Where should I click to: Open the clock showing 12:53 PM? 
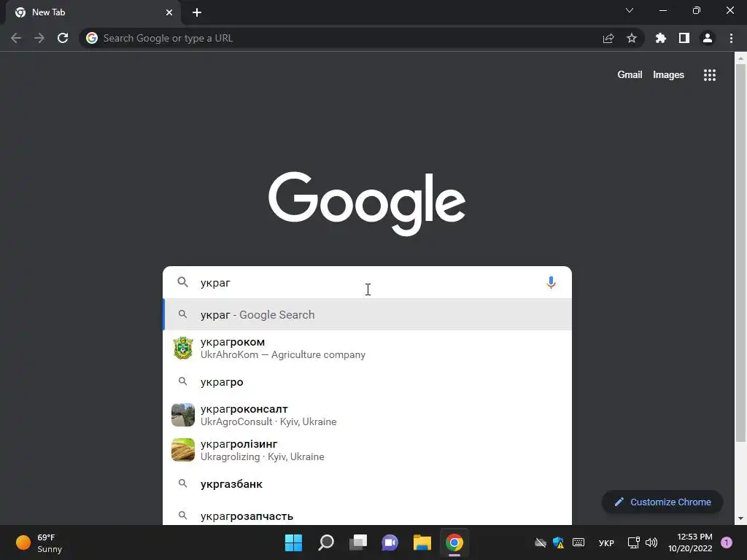(690, 542)
